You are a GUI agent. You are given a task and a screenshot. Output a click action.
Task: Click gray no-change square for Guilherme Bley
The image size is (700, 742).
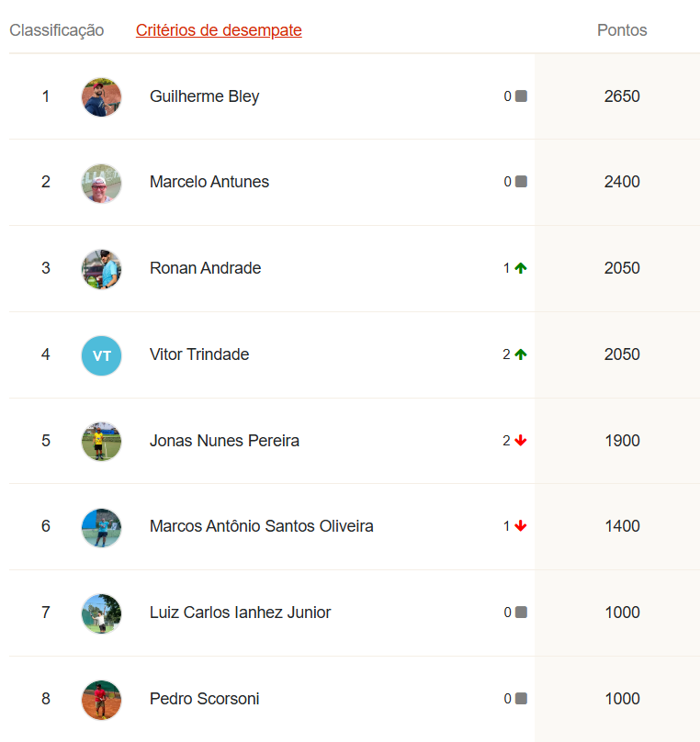click(521, 96)
